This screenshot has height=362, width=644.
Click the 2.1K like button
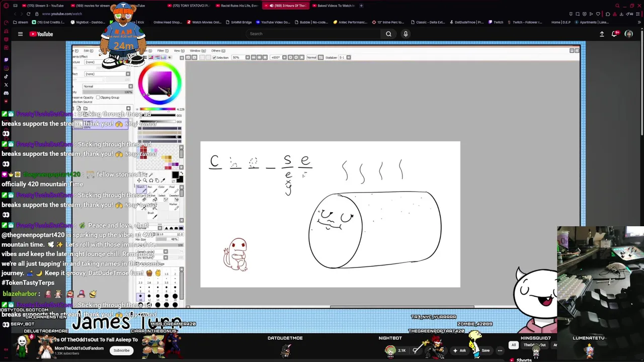(x=397, y=350)
